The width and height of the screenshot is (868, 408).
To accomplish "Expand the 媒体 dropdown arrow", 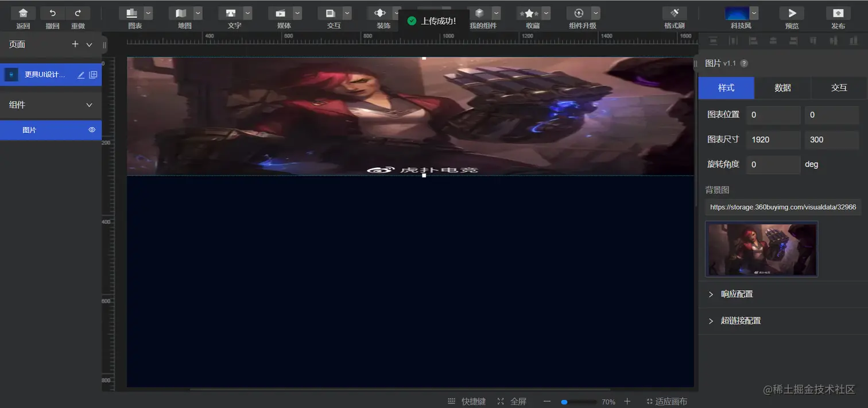I will pyautogui.click(x=297, y=13).
